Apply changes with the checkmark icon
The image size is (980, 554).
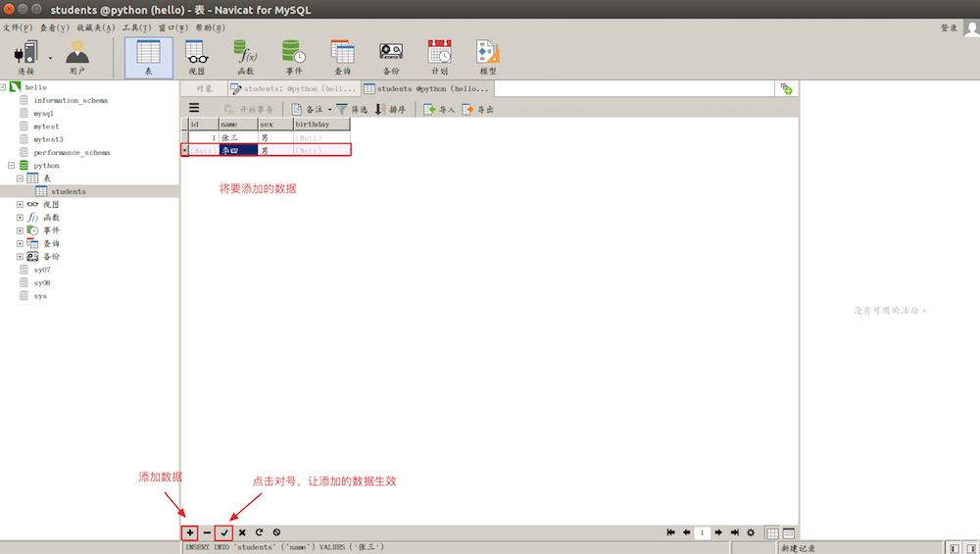pos(224,532)
